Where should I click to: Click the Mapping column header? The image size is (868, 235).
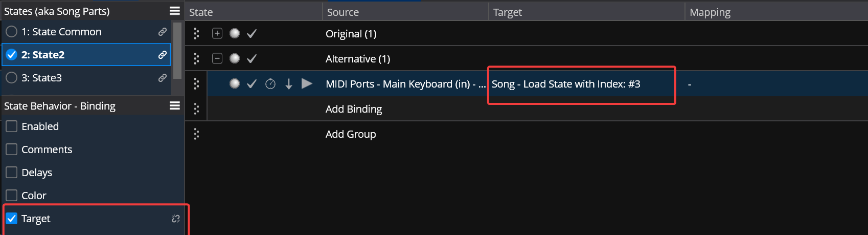710,12
